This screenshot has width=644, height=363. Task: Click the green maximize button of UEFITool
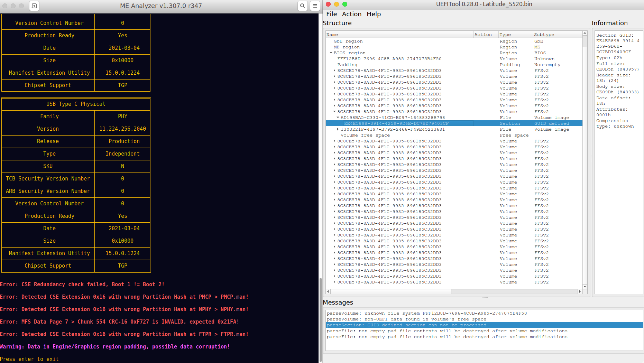pyautogui.click(x=344, y=4)
